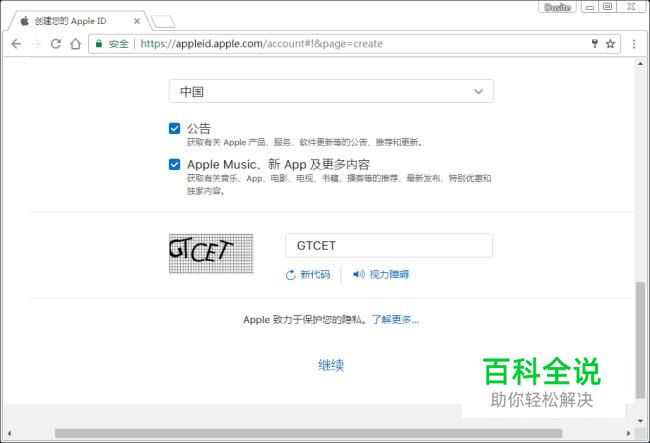Click the user profile button in title bar
650x443 pixels.
[557, 7]
